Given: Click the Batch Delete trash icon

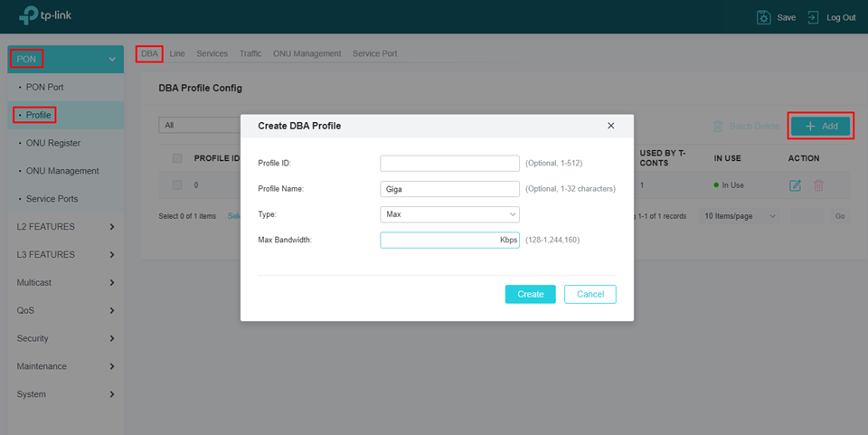Looking at the screenshot, I should pyautogui.click(x=718, y=127).
